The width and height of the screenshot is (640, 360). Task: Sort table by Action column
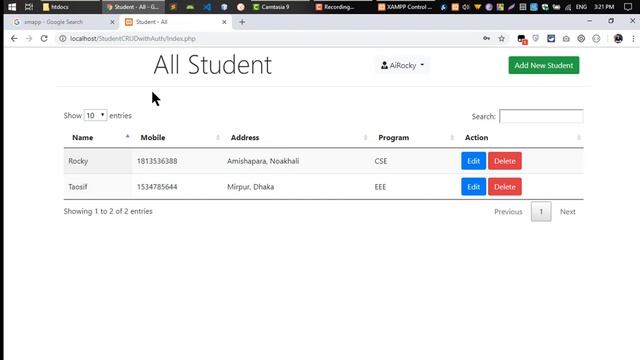[520, 138]
